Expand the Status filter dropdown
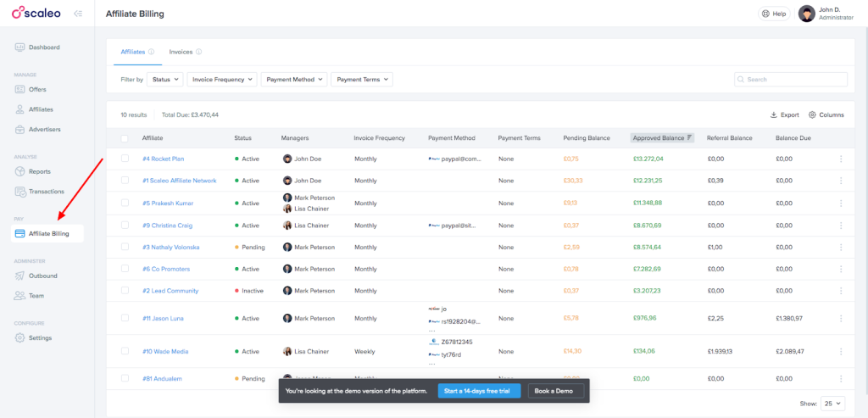This screenshot has width=868, height=418. [x=164, y=79]
